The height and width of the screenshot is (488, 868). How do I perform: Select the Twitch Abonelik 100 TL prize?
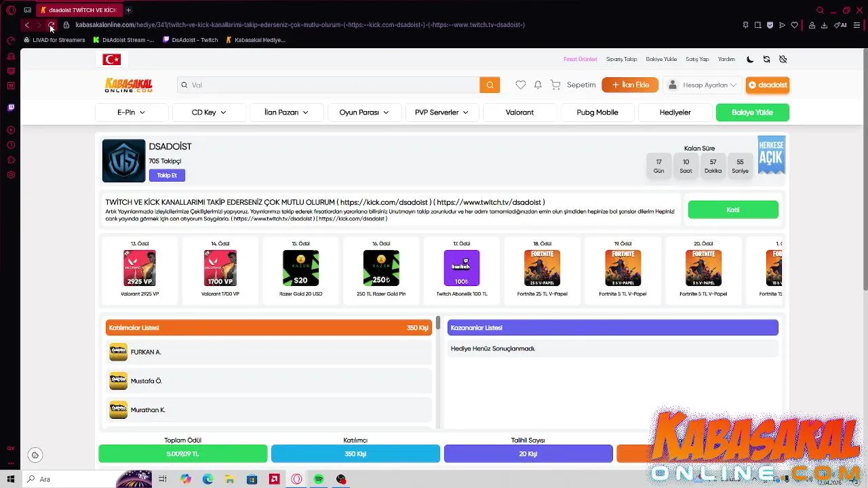(462, 269)
